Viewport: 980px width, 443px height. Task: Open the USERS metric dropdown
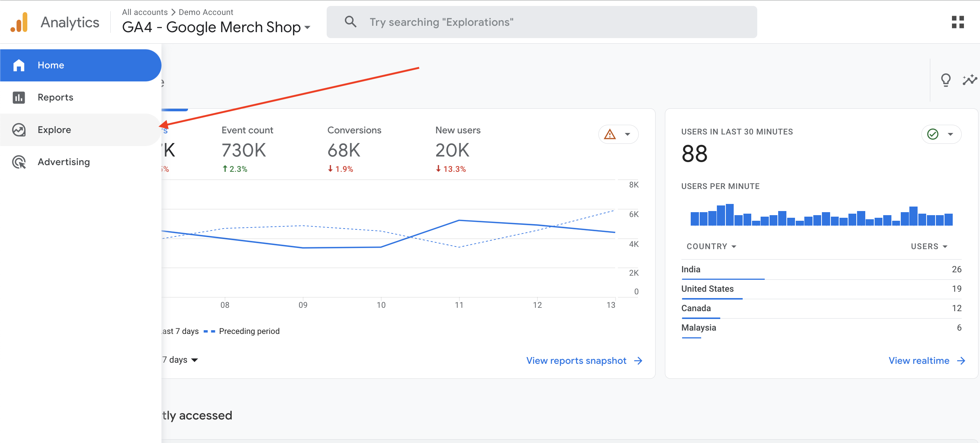(x=929, y=247)
